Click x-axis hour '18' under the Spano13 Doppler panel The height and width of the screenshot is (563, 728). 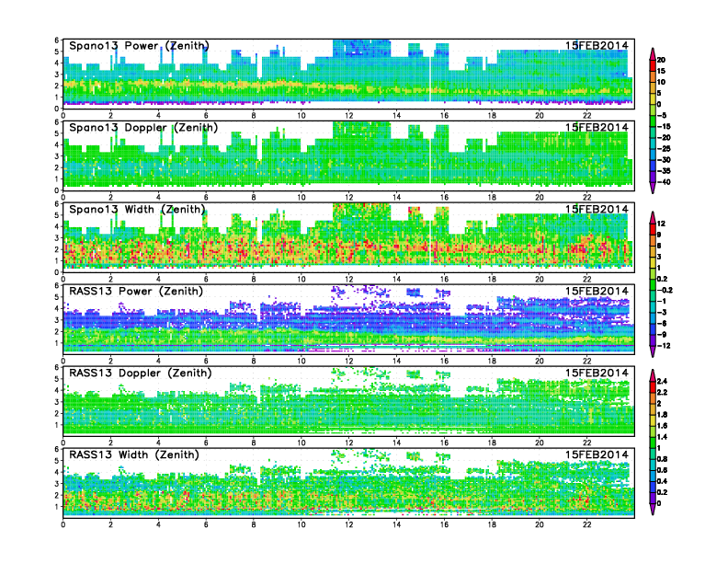click(x=492, y=198)
